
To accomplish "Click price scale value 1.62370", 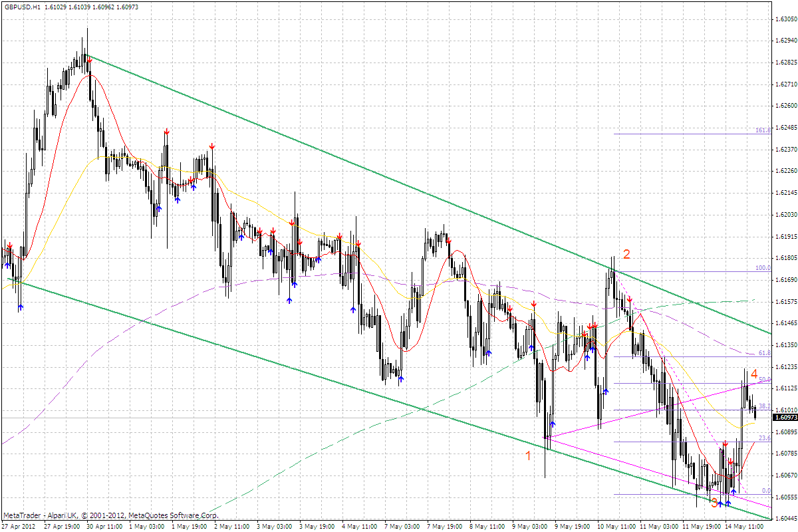I will click(787, 149).
